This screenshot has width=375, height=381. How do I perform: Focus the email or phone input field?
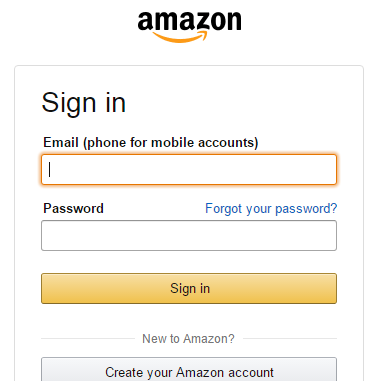coord(189,169)
